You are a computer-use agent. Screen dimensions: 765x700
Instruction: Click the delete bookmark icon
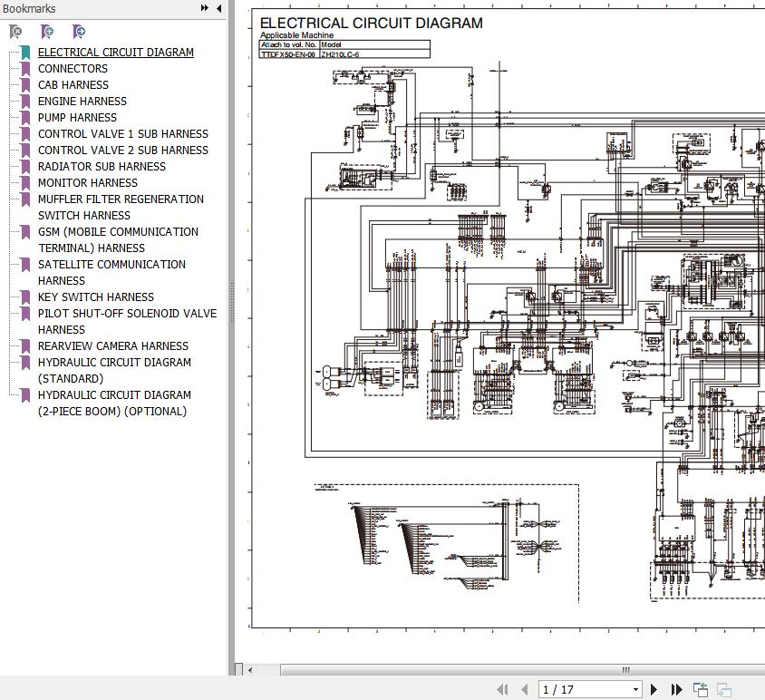pos(15,32)
